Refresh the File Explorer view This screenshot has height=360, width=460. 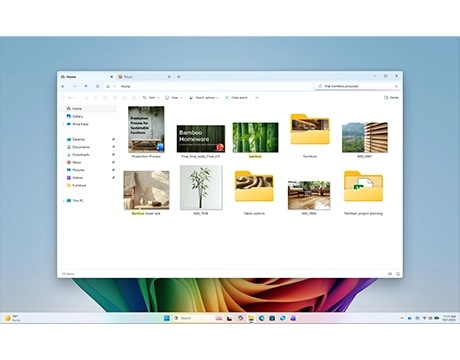[x=97, y=86]
